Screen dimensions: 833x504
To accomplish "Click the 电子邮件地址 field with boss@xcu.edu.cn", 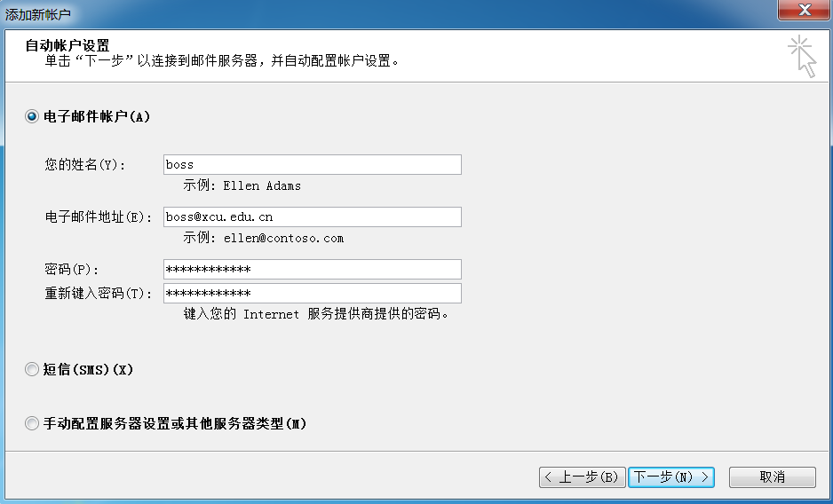I will pos(313,217).
